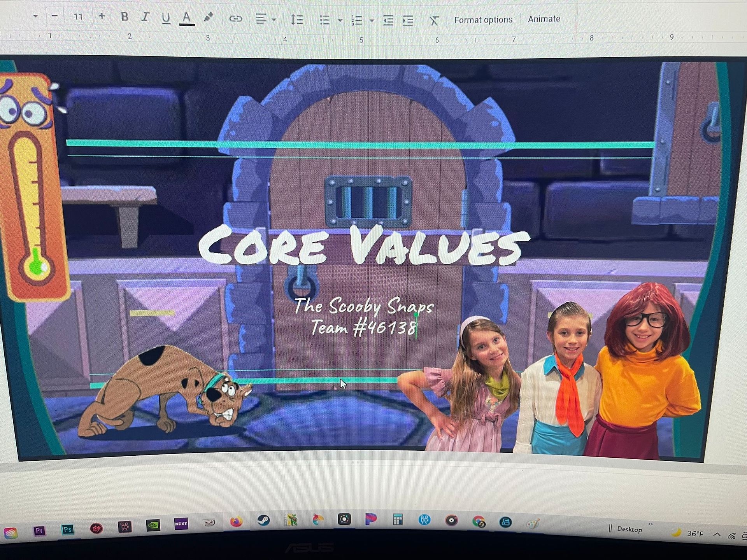The image size is (747, 560).
Task: Toggle underline formatting
Action: (166, 18)
